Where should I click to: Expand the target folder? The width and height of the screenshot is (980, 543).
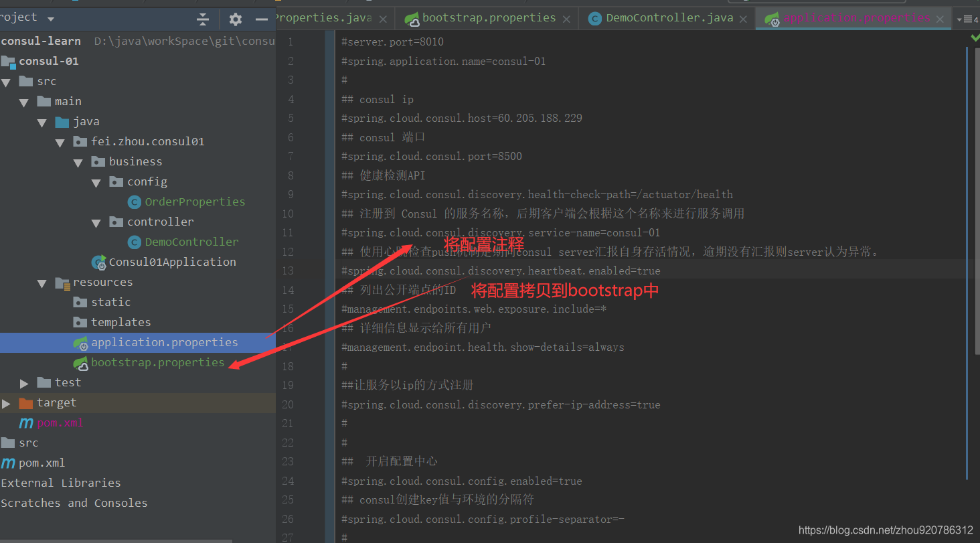(6, 404)
